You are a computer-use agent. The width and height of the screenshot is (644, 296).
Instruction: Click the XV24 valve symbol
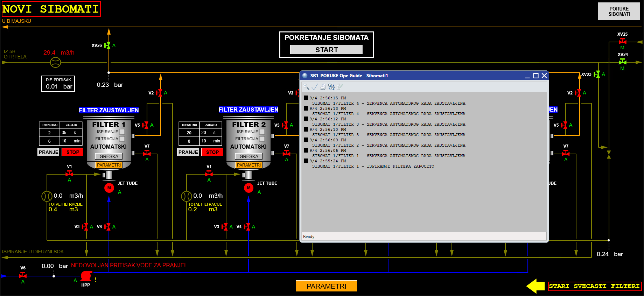(622, 62)
